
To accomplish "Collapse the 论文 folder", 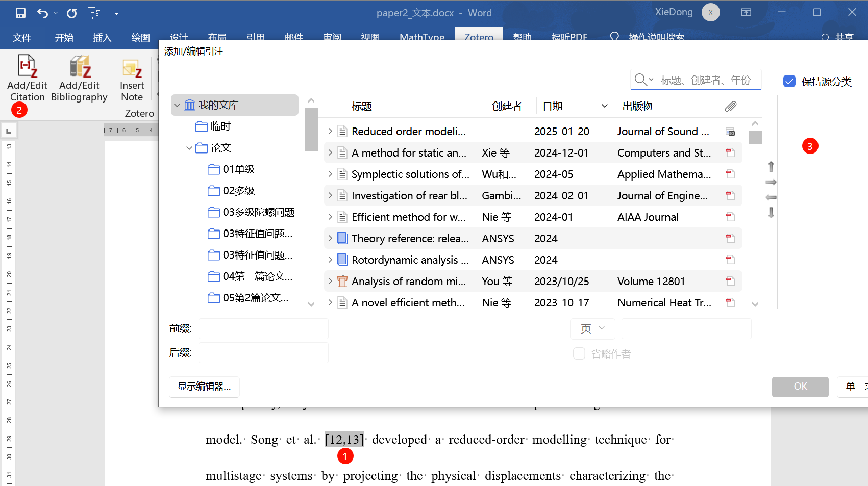I will pyautogui.click(x=189, y=148).
